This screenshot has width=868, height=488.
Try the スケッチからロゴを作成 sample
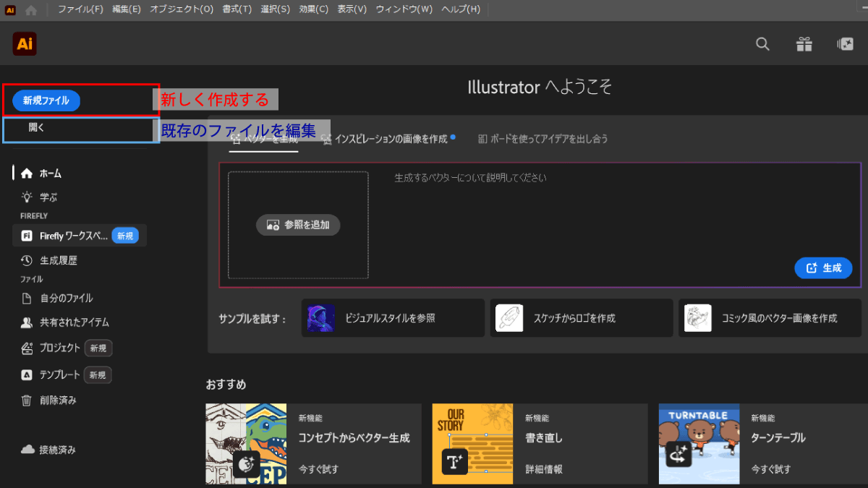tap(581, 318)
